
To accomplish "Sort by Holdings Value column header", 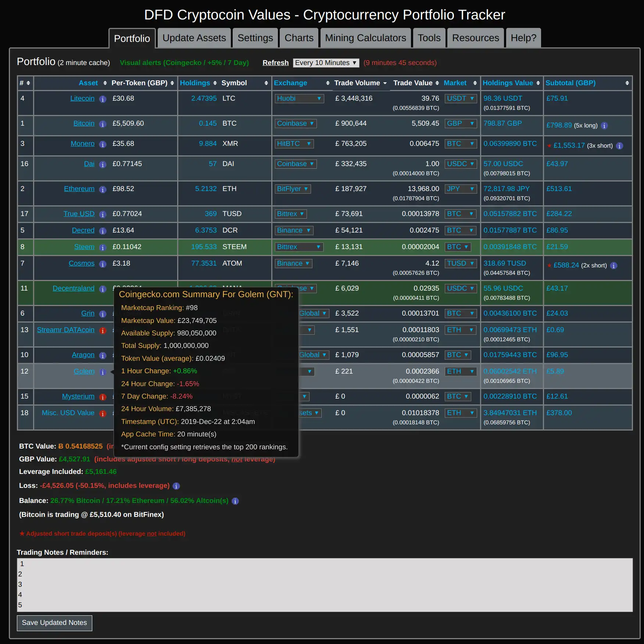I will [511, 83].
